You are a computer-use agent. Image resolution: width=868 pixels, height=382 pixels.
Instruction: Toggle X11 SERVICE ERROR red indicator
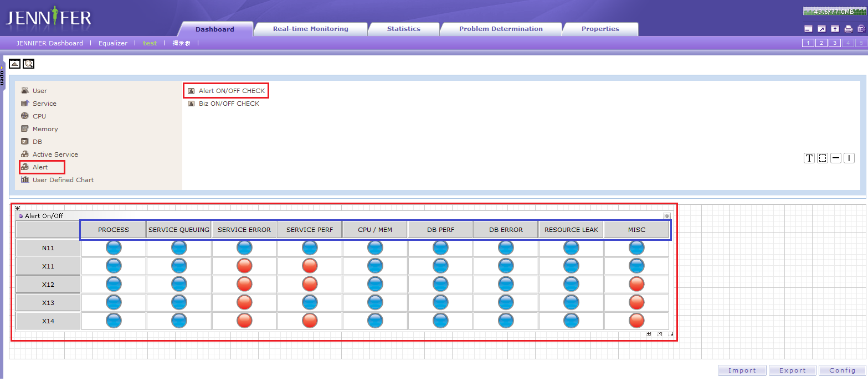(244, 266)
